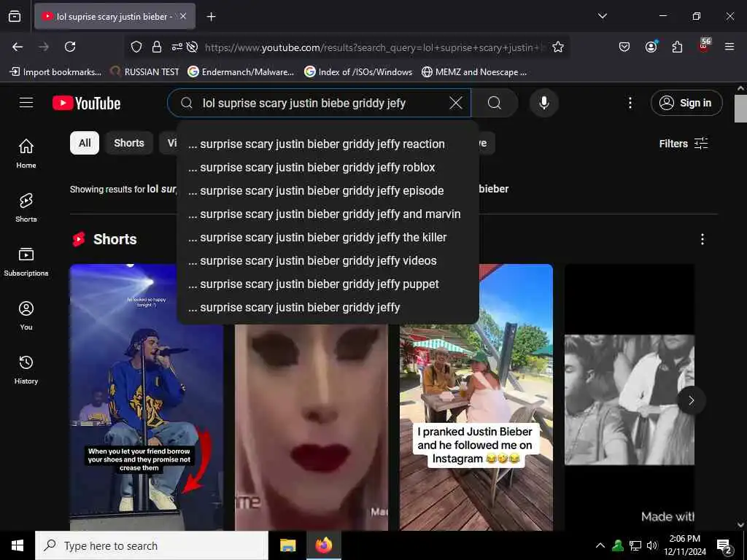
Task: Open the Import bookmarks item
Action: tap(55, 72)
